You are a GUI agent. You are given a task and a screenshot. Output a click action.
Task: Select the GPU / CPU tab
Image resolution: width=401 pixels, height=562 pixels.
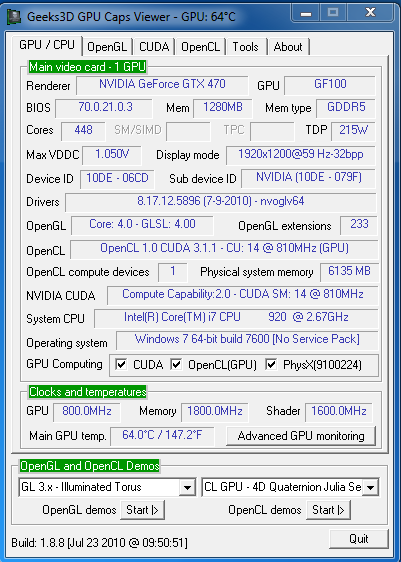coord(47,45)
